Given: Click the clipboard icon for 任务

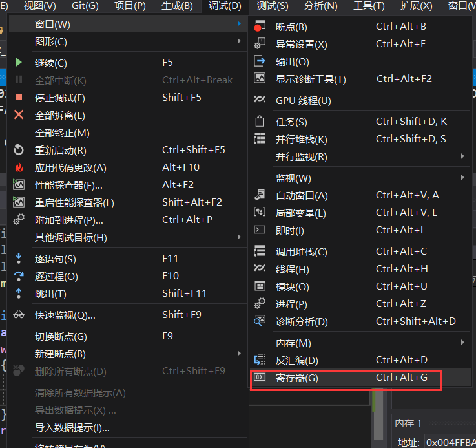Looking at the screenshot, I should tap(260, 122).
